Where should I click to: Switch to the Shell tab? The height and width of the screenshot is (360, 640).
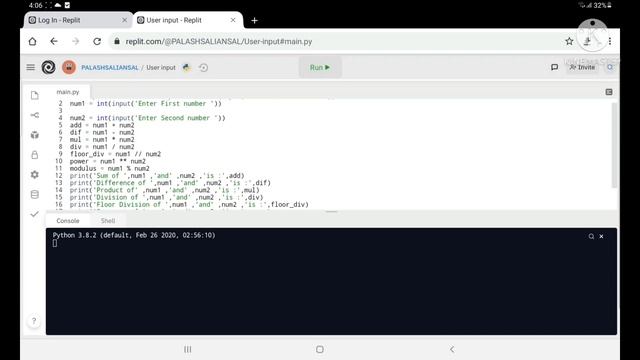(108, 221)
